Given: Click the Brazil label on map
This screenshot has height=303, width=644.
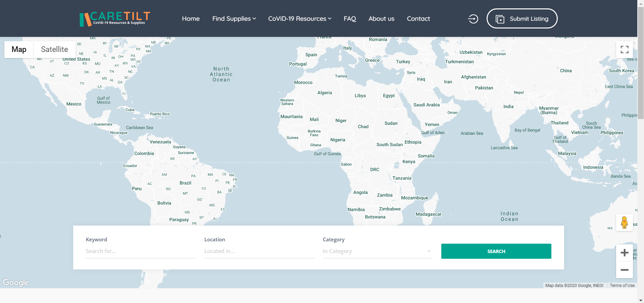Looking at the screenshot, I should pyautogui.click(x=185, y=183).
